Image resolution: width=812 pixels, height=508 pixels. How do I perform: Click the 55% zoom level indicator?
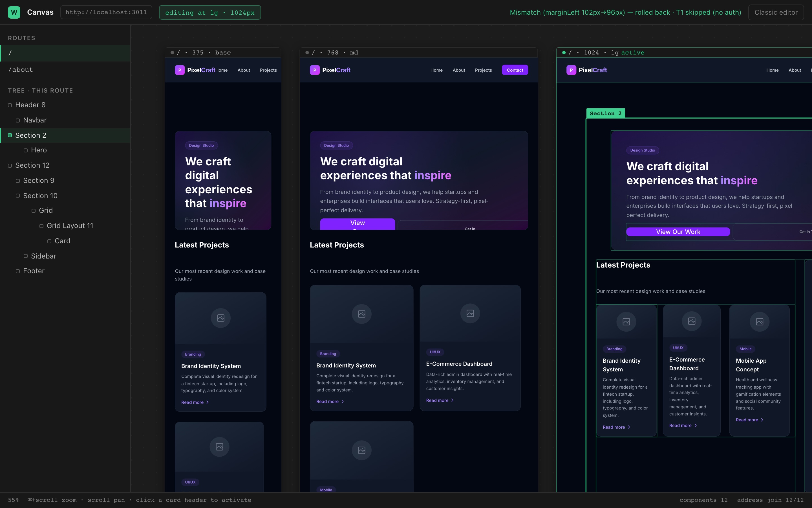coord(14,500)
